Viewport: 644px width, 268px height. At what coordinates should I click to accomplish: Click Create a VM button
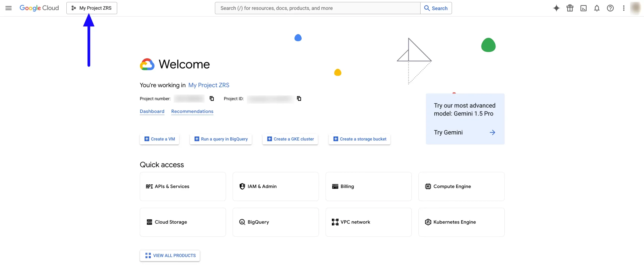[x=159, y=139]
